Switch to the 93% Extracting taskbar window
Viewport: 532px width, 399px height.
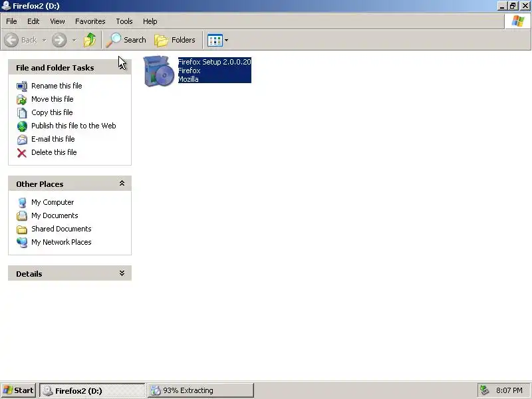click(x=201, y=390)
